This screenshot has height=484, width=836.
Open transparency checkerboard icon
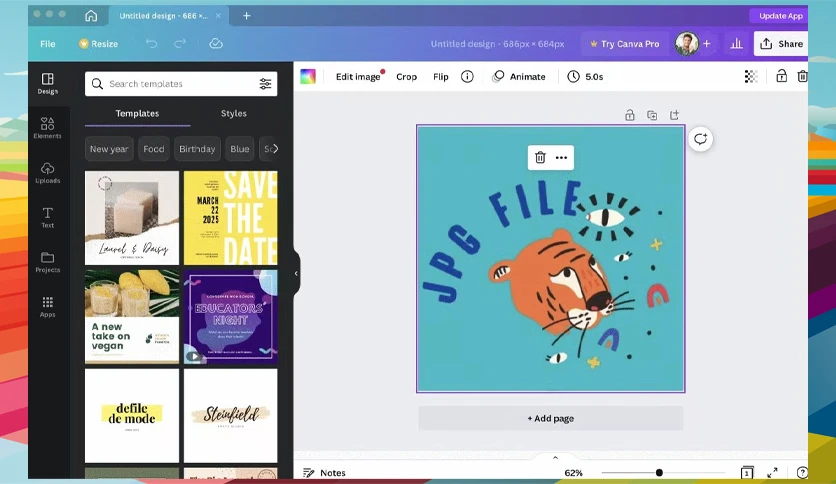(x=751, y=77)
